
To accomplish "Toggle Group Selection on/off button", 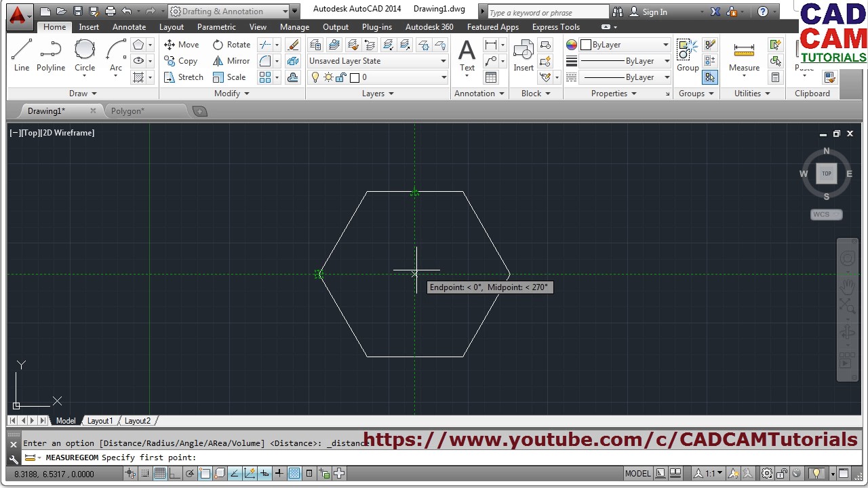I will point(710,77).
